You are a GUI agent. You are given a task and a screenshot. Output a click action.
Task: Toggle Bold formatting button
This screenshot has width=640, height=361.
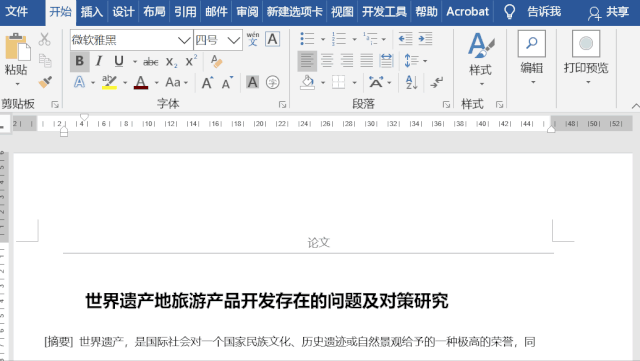click(x=80, y=61)
